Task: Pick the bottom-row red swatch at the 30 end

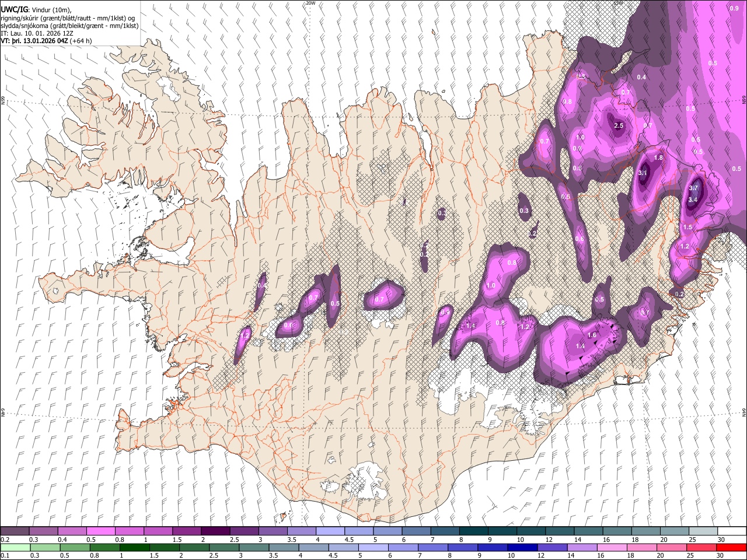Action: click(x=731, y=548)
